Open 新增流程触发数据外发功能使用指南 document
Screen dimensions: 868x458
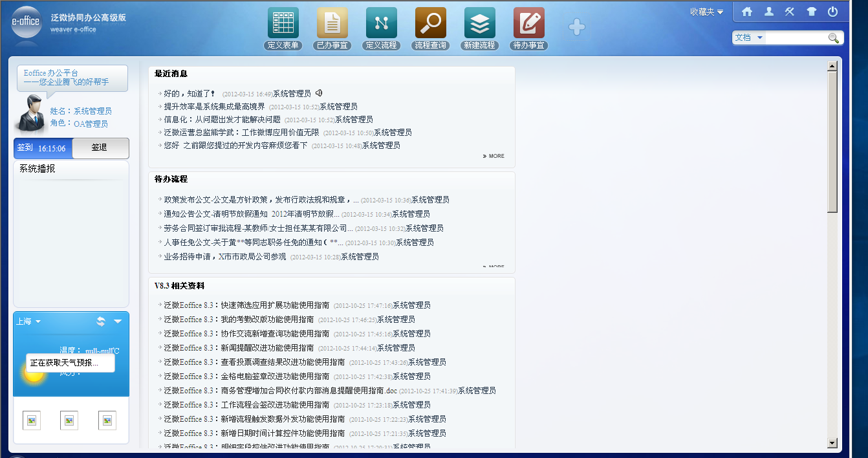254,419
